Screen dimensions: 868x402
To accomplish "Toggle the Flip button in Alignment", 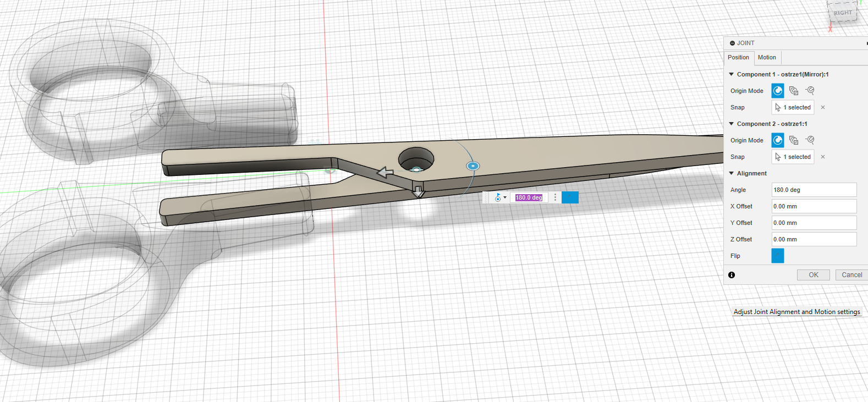I will pos(778,256).
